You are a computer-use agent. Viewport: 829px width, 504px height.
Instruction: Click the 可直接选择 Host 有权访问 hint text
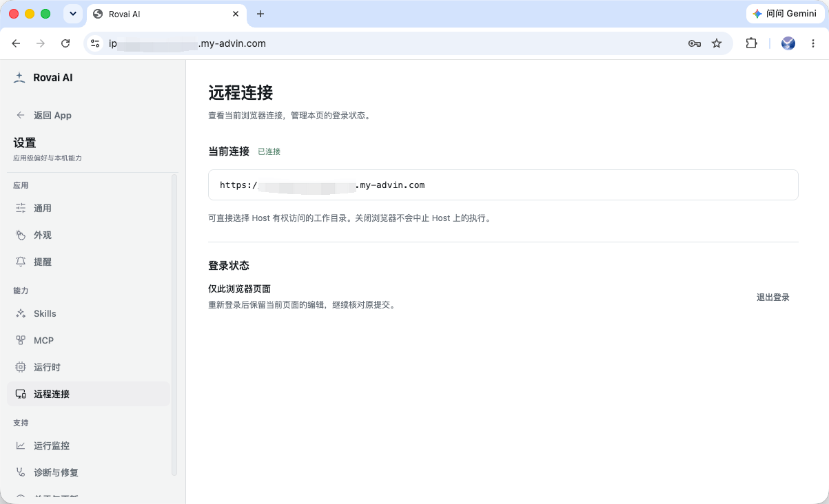[349, 218]
